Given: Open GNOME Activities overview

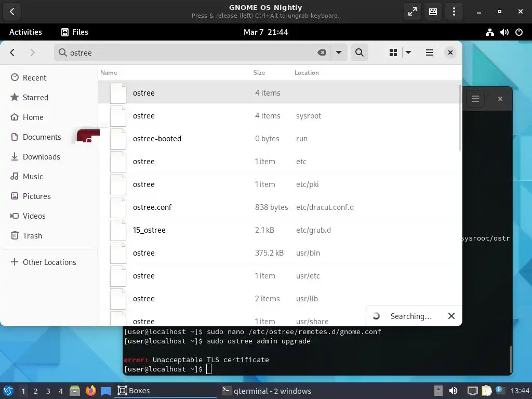Looking at the screenshot, I should [25, 32].
